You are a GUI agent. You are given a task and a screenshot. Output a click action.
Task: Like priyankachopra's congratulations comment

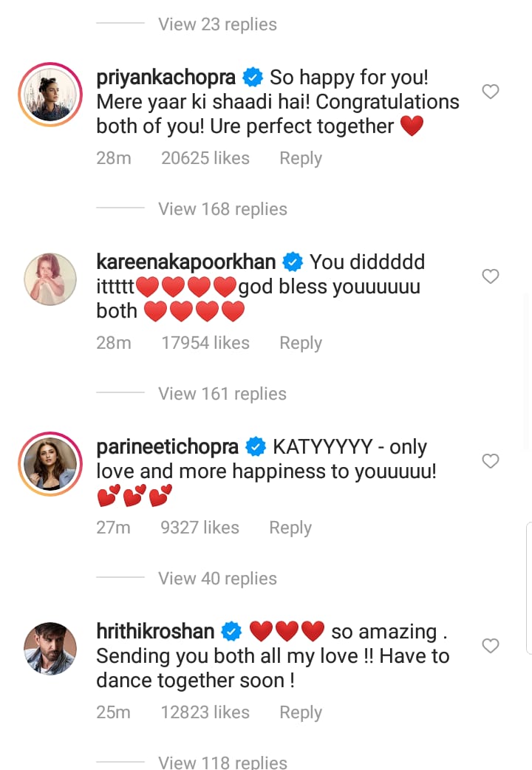point(490,91)
